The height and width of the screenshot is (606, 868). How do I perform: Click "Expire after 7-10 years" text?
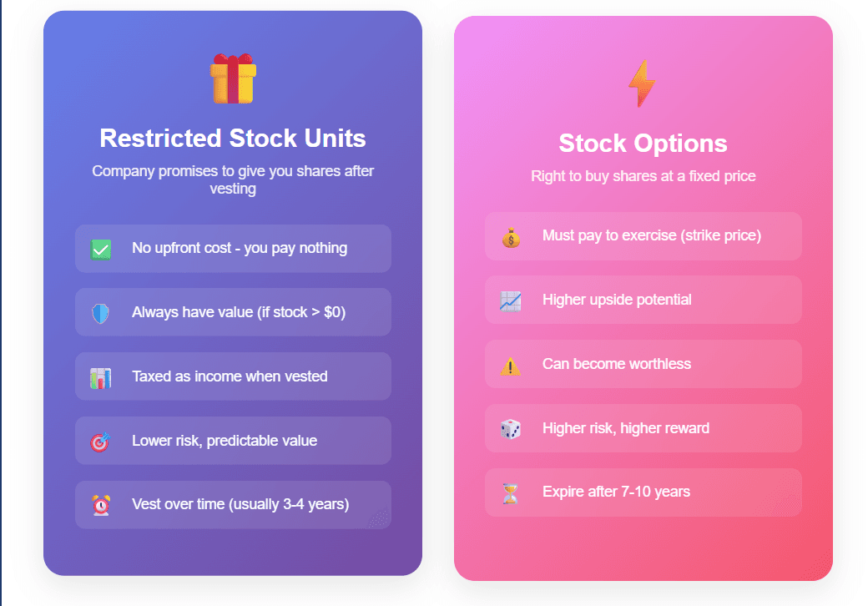[616, 492]
